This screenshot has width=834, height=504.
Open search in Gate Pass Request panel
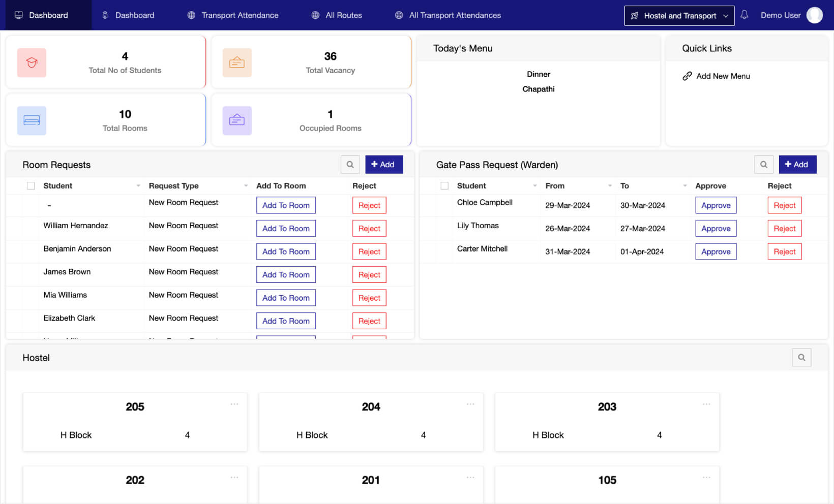click(x=763, y=165)
